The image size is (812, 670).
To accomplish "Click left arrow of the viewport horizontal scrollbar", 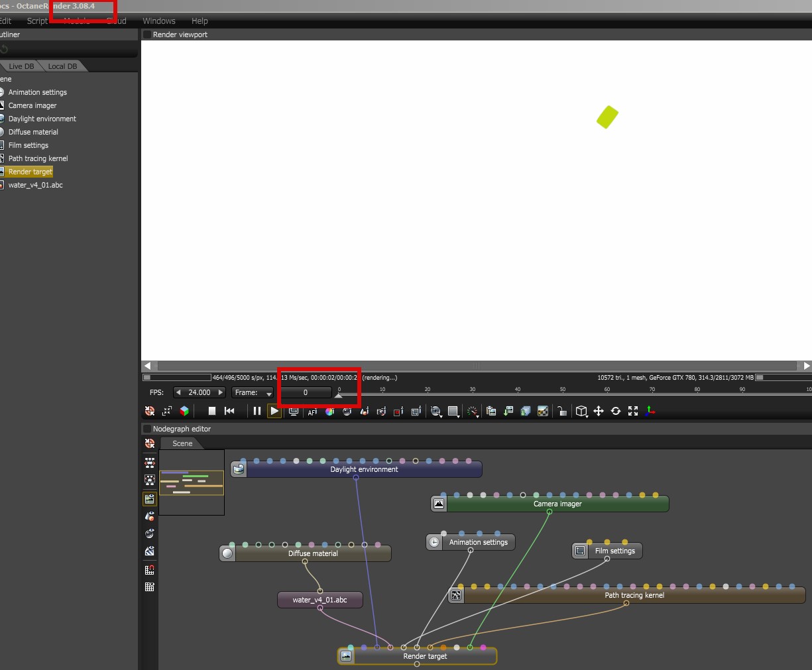I will point(147,366).
